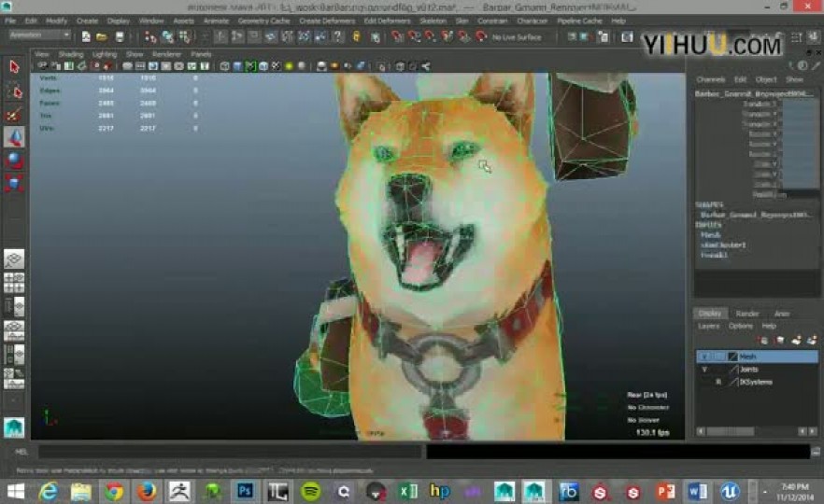Viewport: 824px width, 504px height.
Task: Click select by component type icon
Action: pyautogui.click(x=184, y=36)
